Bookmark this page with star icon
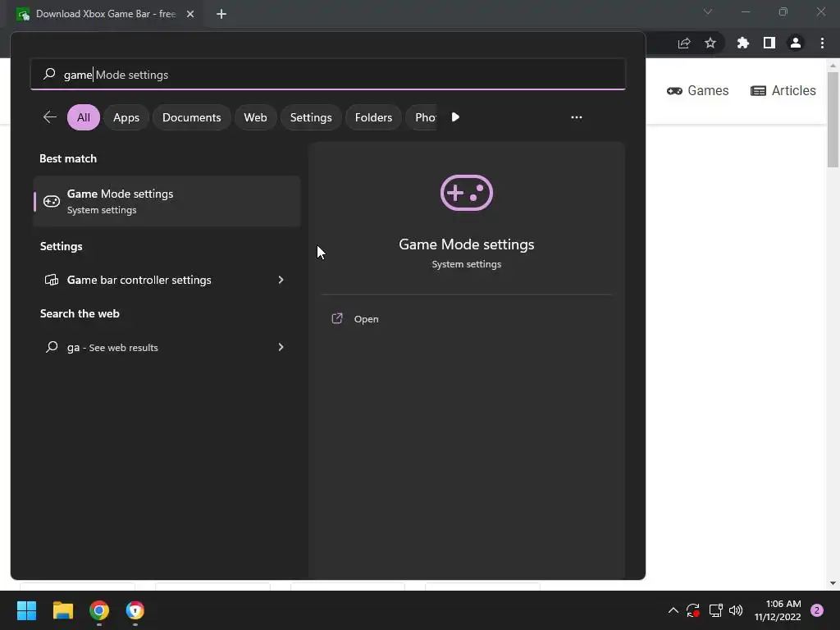 (710, 43)
